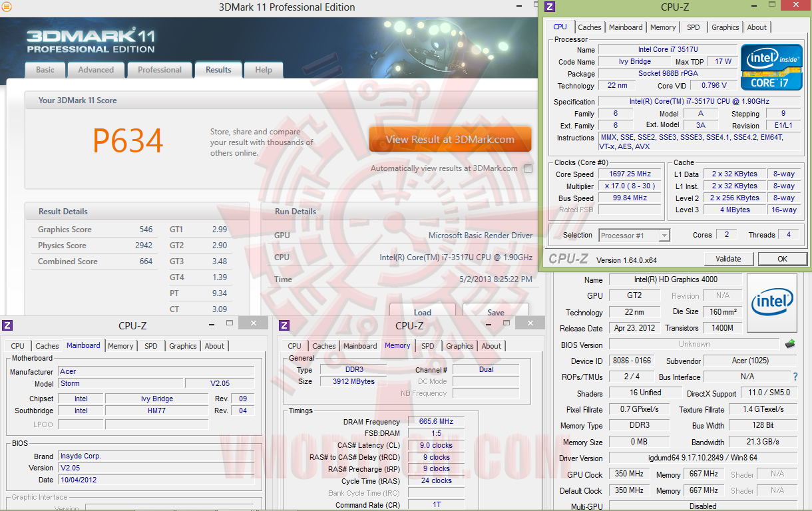The width and height of the screenshot is (812, 511).
Task: Click the Core Speed 1697.25 MHz field
Action: pyautogui.click(x=630, y=174)
